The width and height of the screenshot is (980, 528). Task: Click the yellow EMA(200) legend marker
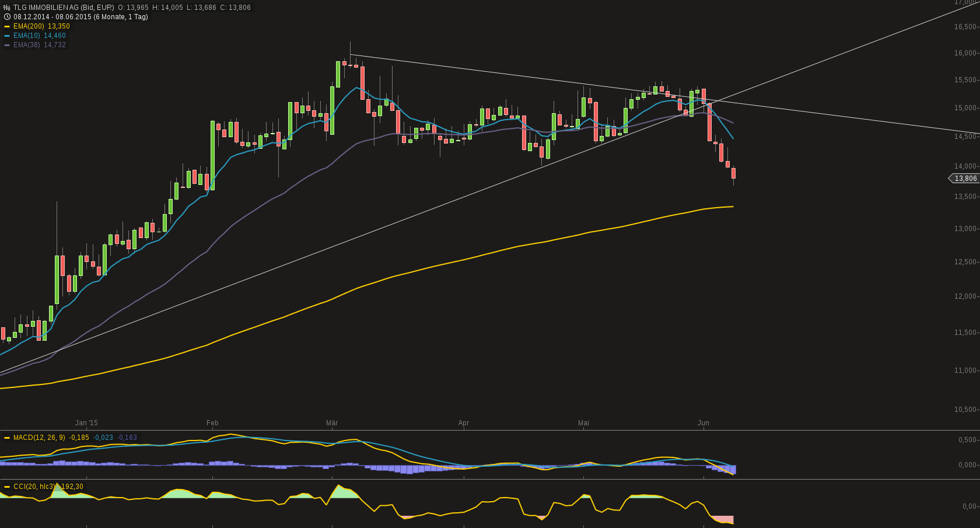point(7,26)
